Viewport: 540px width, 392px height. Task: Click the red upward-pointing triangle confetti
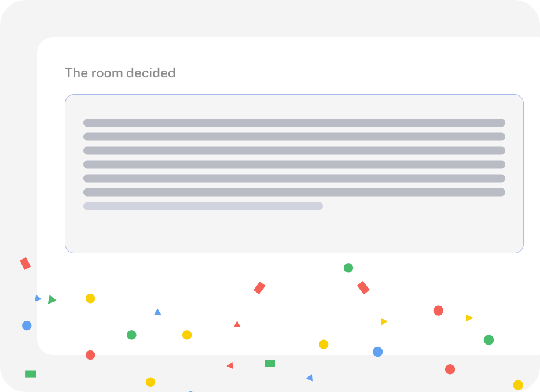pos(237,324)
